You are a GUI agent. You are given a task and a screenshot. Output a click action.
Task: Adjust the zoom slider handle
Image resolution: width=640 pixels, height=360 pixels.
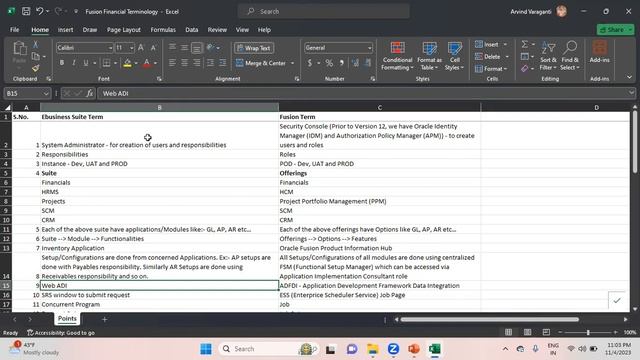pyautogui.click(x=588, y=333)
